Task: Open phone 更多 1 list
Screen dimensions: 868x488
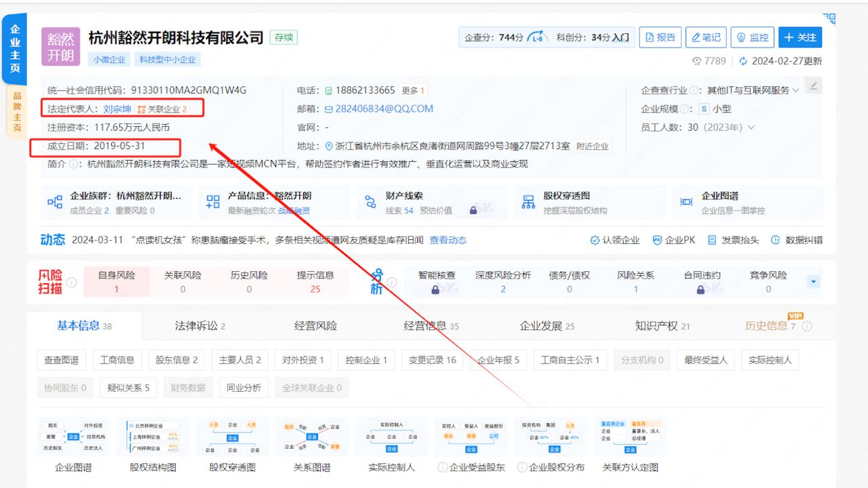Action: (x=413, y=90)
